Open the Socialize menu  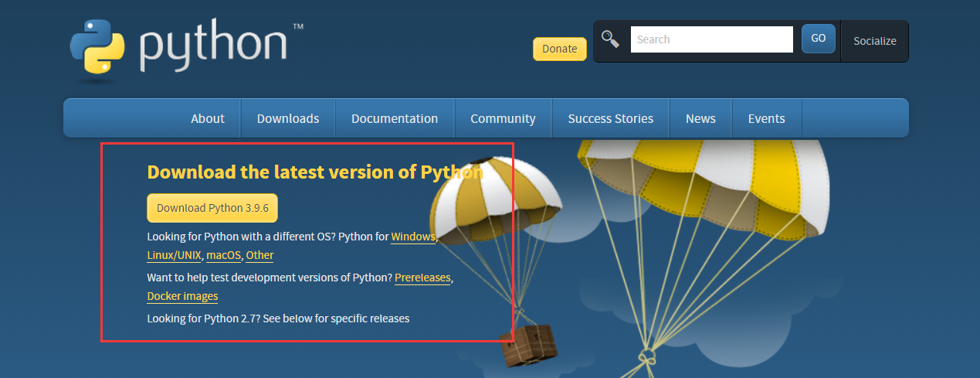[875, 41]
